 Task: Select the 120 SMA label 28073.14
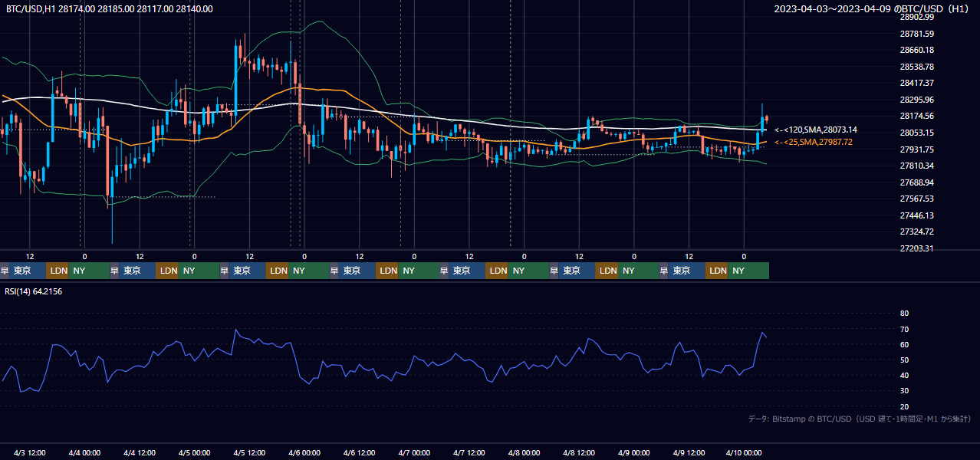pos(816,130)
